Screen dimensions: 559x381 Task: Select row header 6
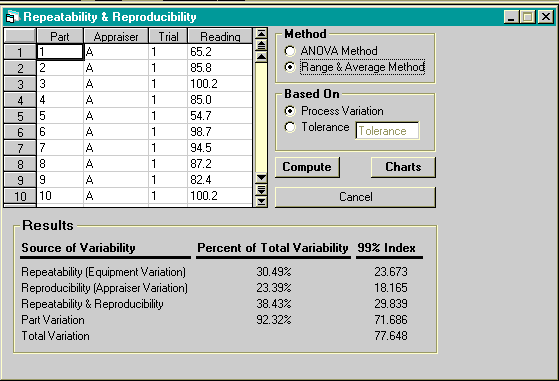(x=20, y=132)
